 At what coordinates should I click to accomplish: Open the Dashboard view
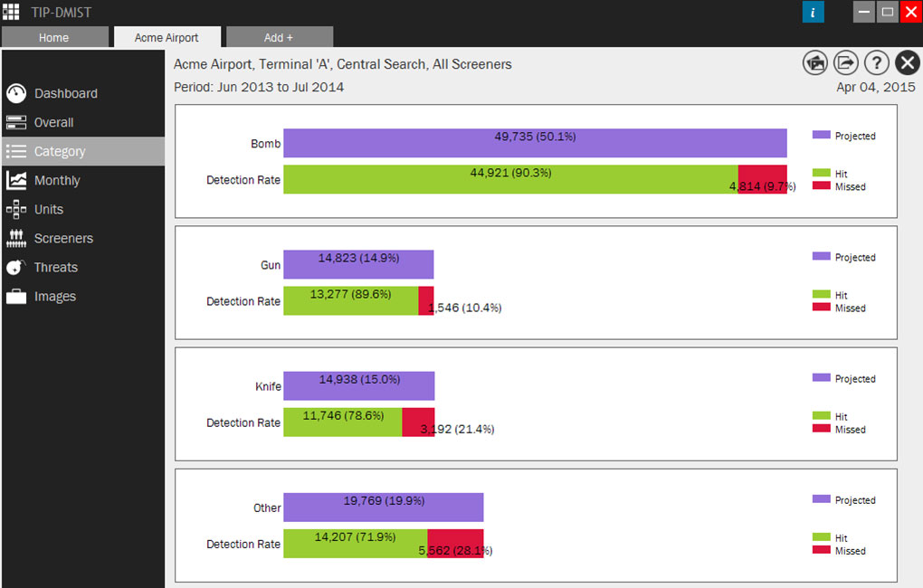(68, 93)
